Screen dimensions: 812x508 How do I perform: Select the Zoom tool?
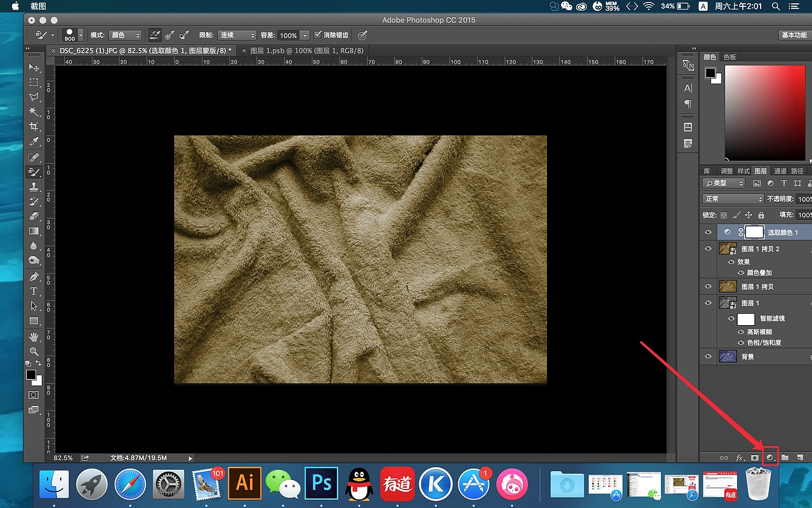pos(34,351)
